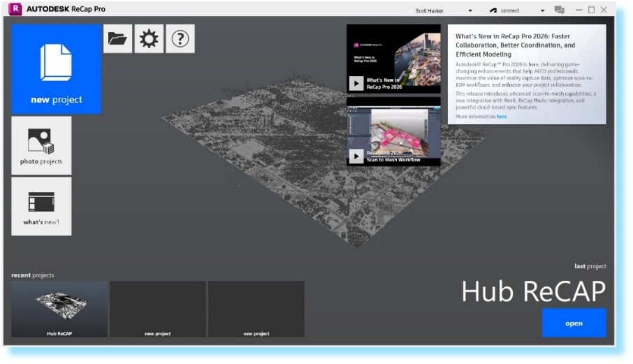The image size is (633, 364).
Task: Click the Hub ReCAP last project title
Action: [534, 291]
